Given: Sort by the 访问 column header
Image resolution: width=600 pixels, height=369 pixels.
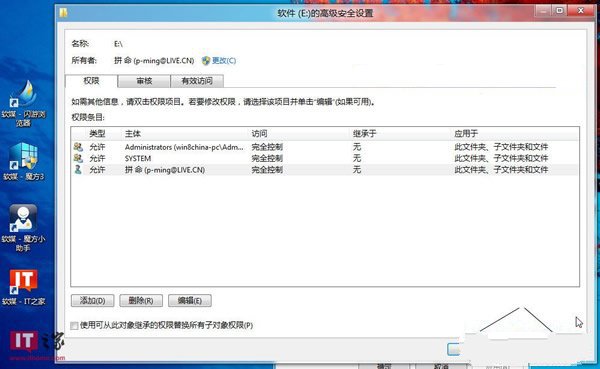Looking at the screenshot, I should click(259, 134).
